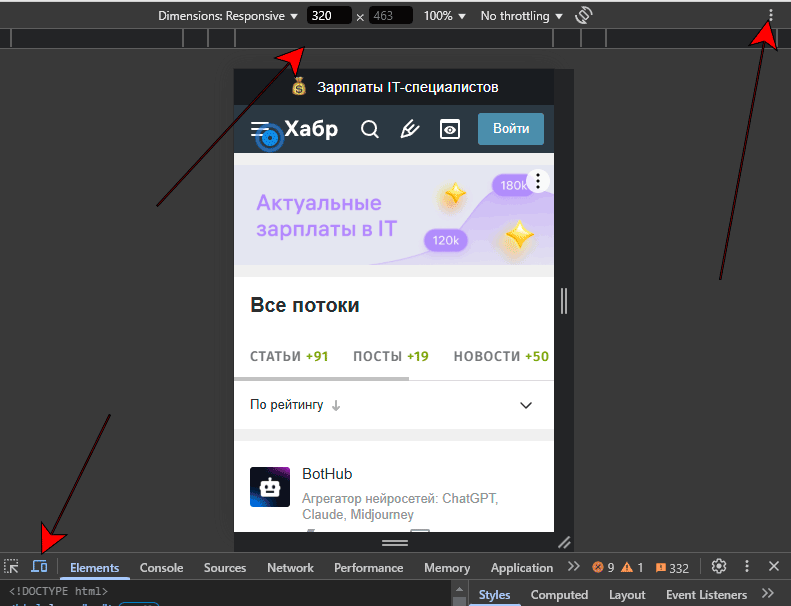Toggle the device toolbar icon
The height and width of the screenshot is (606, 791).
[39, 567]
